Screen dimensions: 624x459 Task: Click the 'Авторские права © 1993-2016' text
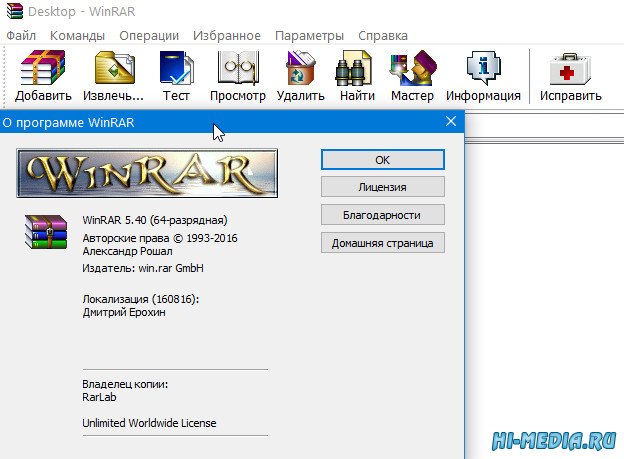click(x=160, y=238)
